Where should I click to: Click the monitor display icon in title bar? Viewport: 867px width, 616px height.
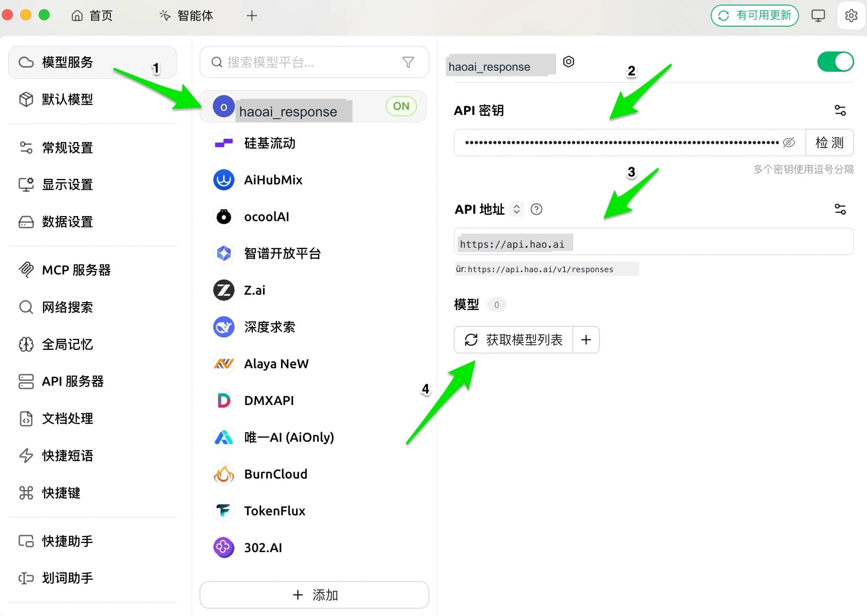pyautogui.click(x=818, y=16)
